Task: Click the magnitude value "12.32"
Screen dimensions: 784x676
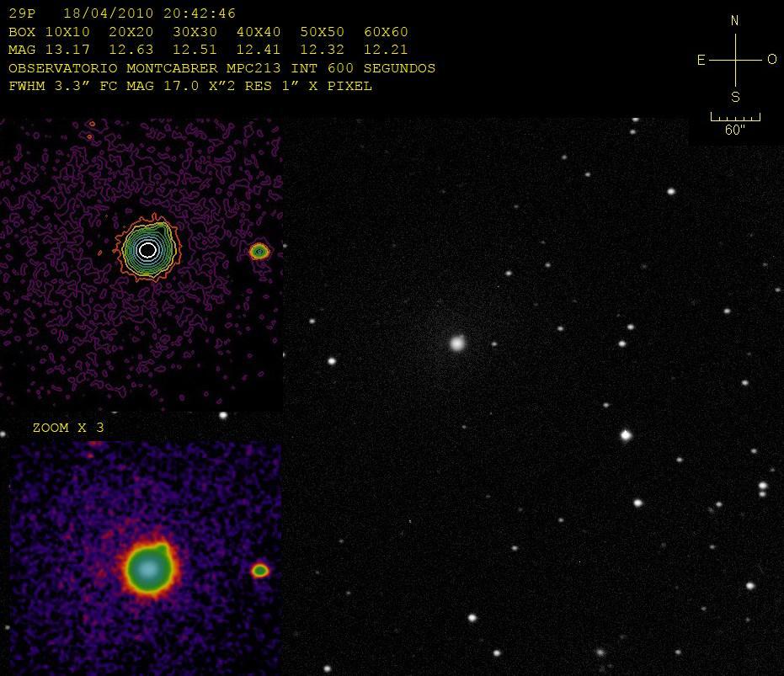Action: [x=322, y=50]
